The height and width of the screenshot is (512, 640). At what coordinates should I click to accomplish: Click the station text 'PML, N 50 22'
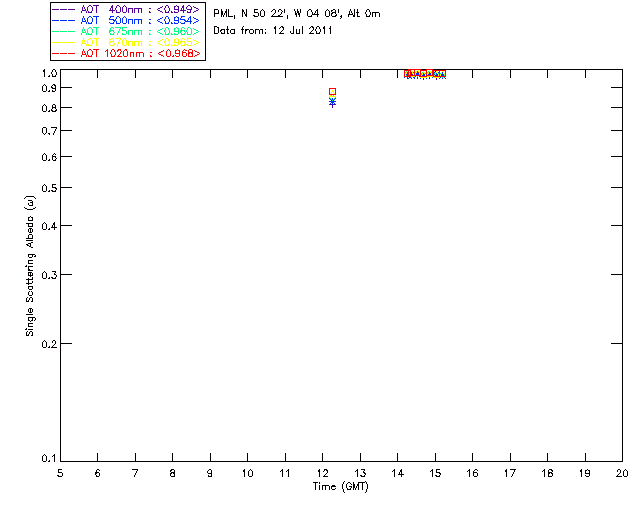point(250,14)
